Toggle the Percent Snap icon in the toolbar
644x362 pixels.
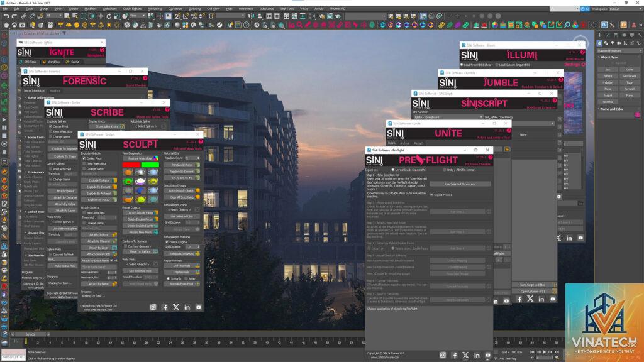click(x=194, y=16)
